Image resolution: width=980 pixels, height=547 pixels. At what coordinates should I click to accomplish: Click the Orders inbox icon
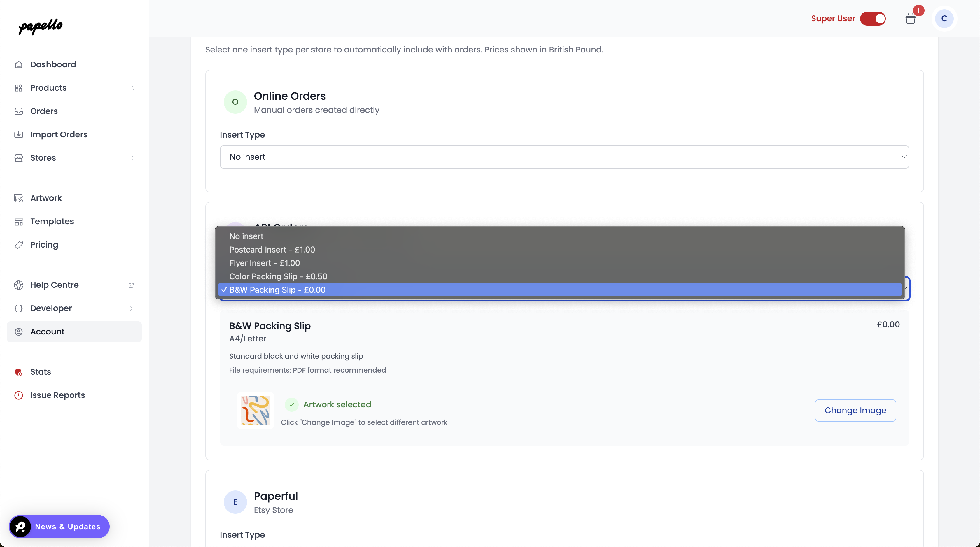(x=19, y=111)
